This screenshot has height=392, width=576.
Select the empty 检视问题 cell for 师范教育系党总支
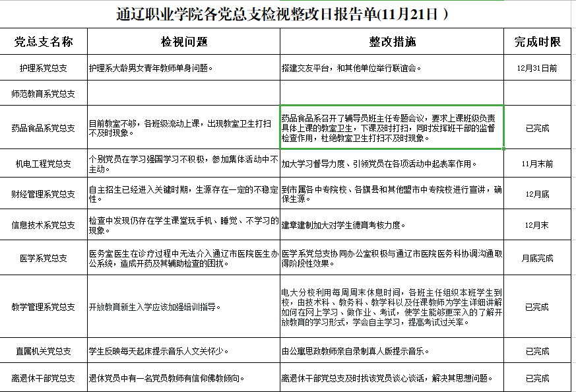(x=183, y=93)
